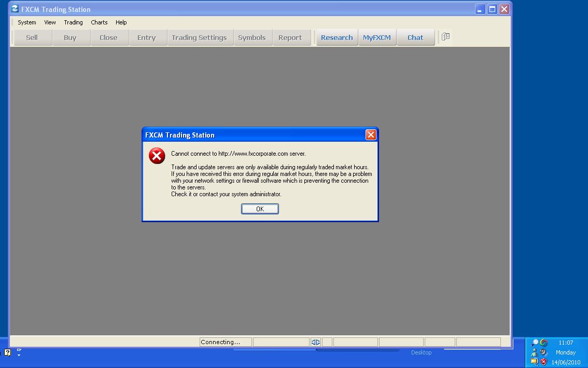Click the question mark help icon on the taskbar
Screen dimensions: 588x368
tap(7, 352)
